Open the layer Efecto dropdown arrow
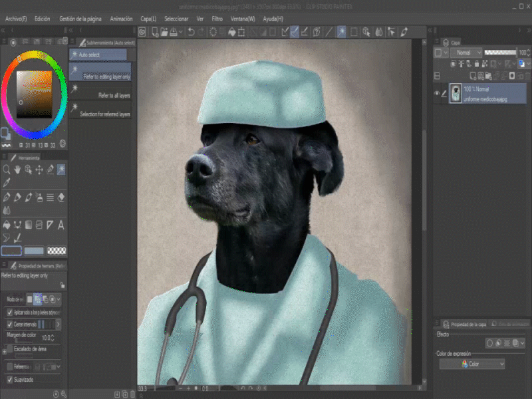The image size is (532, 399). (523, 343)
